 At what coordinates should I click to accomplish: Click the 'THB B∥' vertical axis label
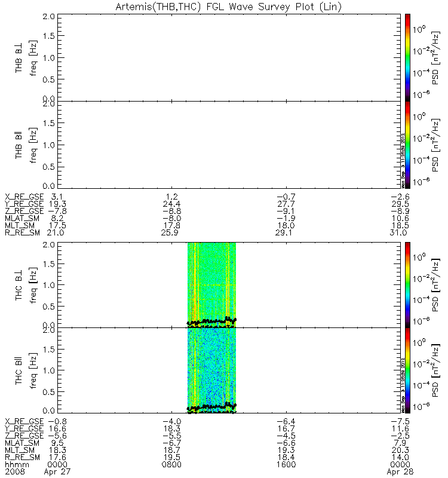click(19, 145)
